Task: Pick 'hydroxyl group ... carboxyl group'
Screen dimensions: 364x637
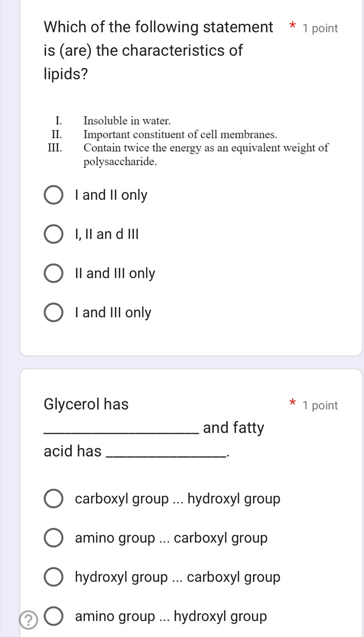Action: click(53, 577)
